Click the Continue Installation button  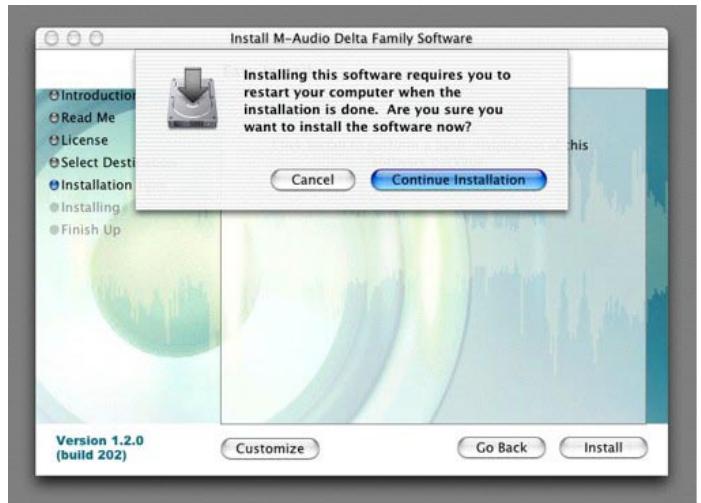[459, 180]
